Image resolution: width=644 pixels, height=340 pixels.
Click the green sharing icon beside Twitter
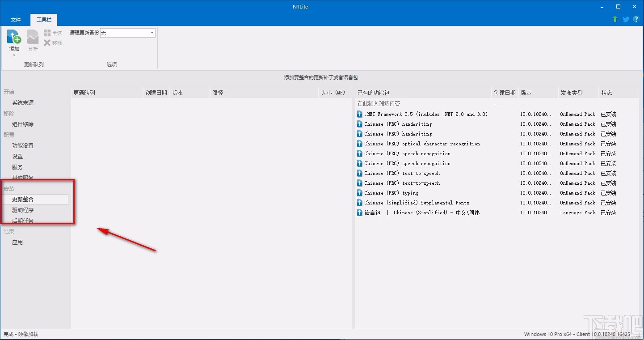tap(615, 19)
